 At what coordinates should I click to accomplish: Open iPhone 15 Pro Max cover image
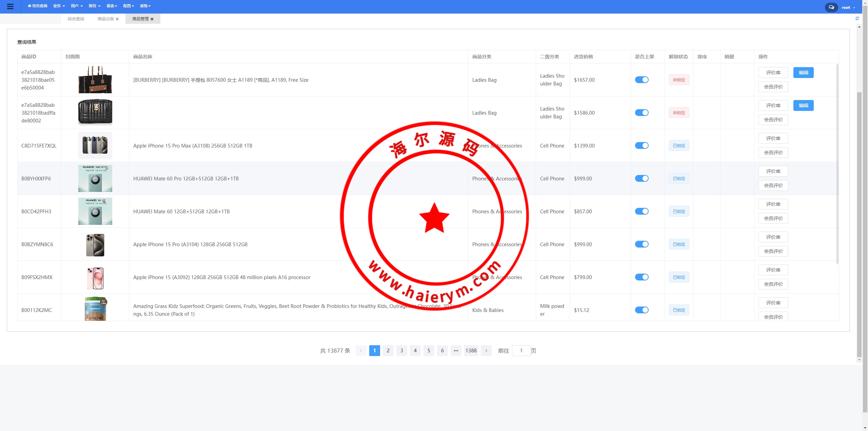point(95,145)
